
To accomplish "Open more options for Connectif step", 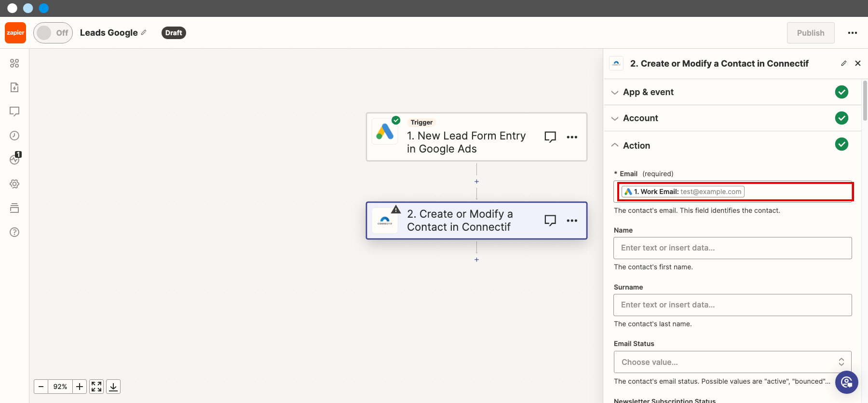I will 572,221.
